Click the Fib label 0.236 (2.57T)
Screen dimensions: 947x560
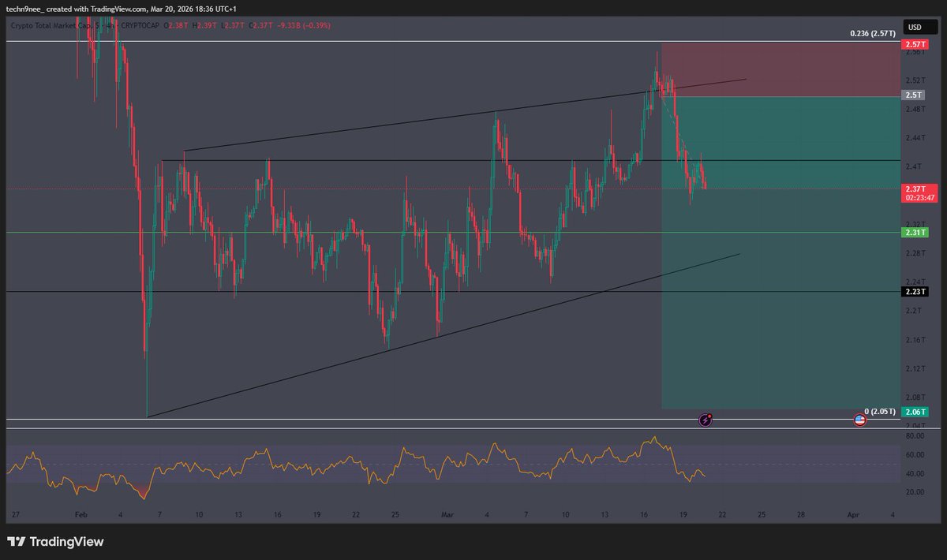pyautogui.click(x=873, y=34)
